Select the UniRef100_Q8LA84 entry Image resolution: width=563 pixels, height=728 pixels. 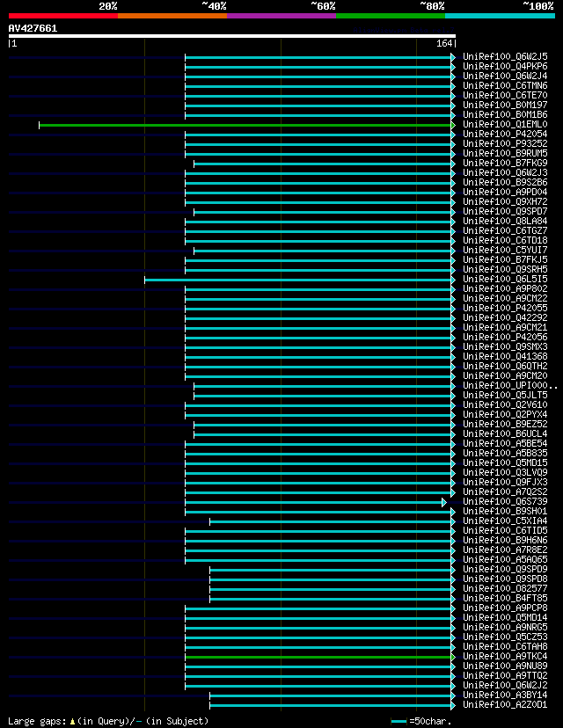pyautogui.click(x=505, y=222)
